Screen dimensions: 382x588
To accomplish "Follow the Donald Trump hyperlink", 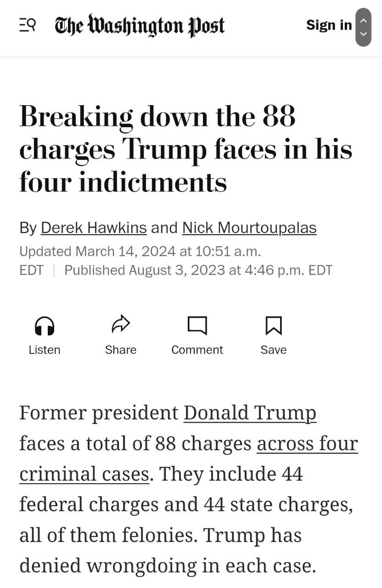I will [x=250, y=413].
